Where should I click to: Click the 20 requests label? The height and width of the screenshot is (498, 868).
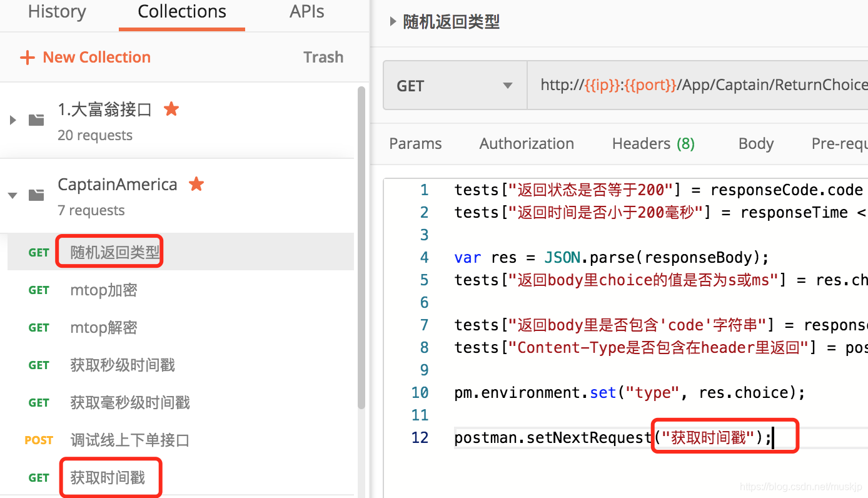(95, 135)
